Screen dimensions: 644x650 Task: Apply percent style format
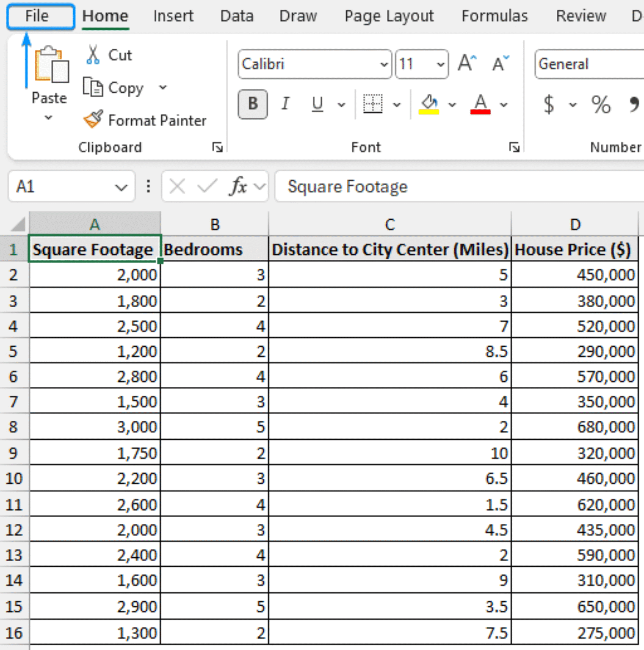tap(601, 104)
